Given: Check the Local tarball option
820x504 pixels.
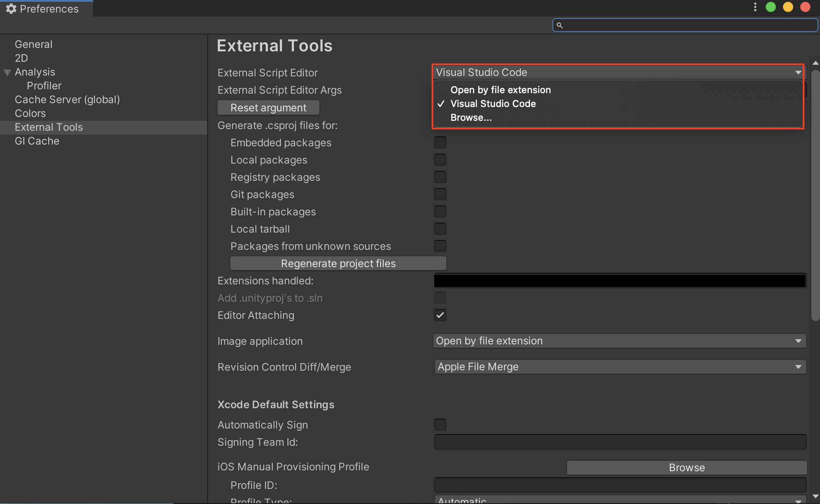Looking at the screenshot, I should (440, 228).
